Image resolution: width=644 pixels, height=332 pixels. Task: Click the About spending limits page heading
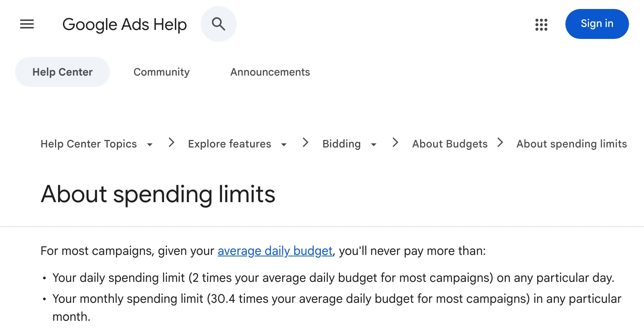[x=158, y=194]
